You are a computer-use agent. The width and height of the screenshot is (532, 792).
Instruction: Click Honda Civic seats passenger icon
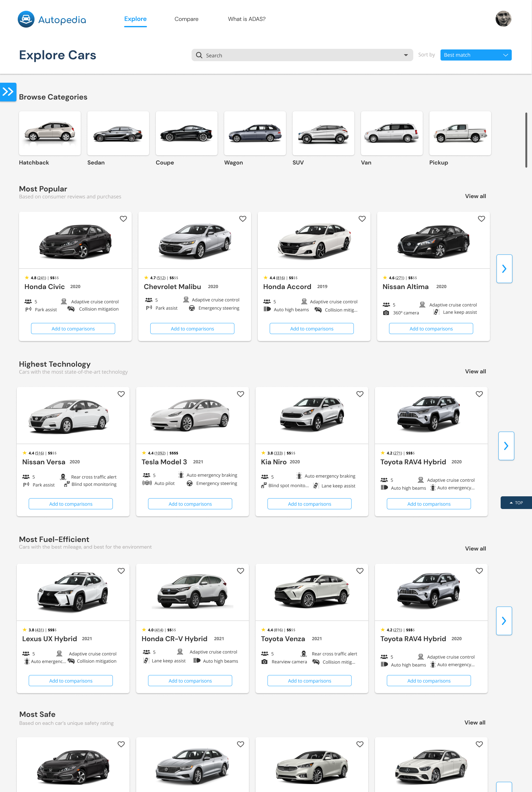[28, 301]
